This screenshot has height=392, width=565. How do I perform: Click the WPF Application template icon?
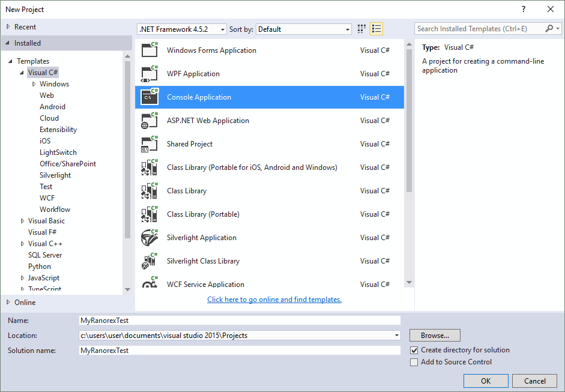click(x=150, y=73)
